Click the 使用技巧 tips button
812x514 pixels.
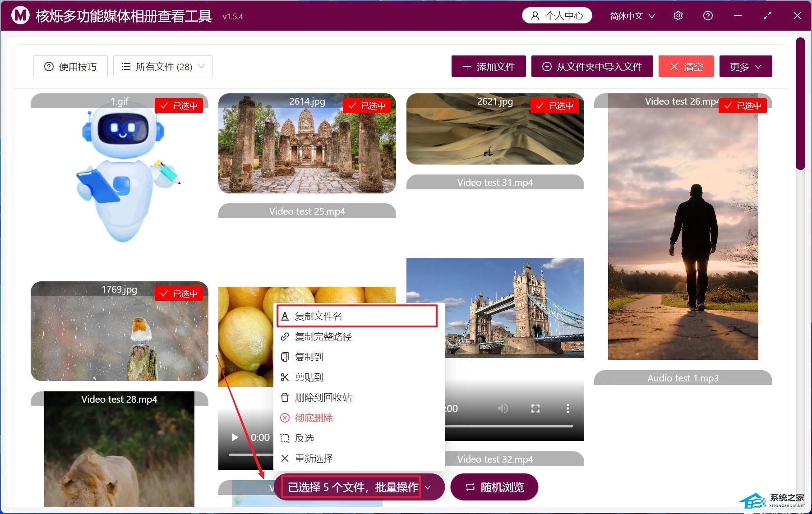[70, 67]
